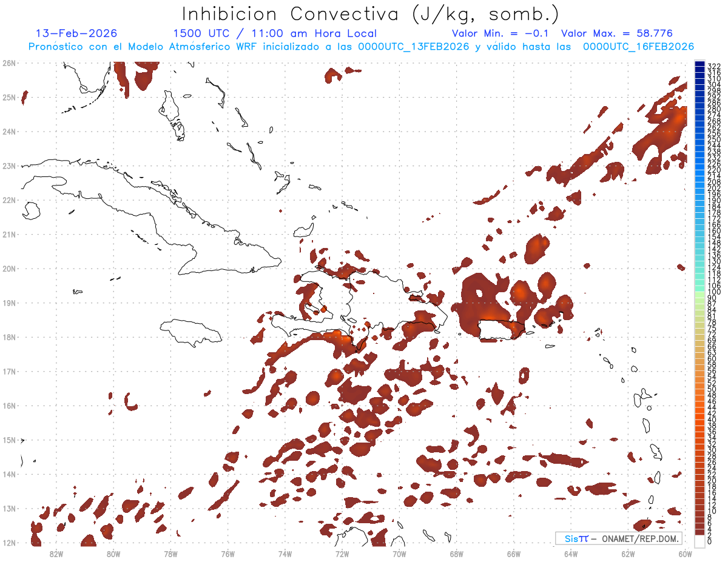Click the pale green band beside the 100 label
The width and height of the screenshot is (728, 562).
tap(699, 294)
